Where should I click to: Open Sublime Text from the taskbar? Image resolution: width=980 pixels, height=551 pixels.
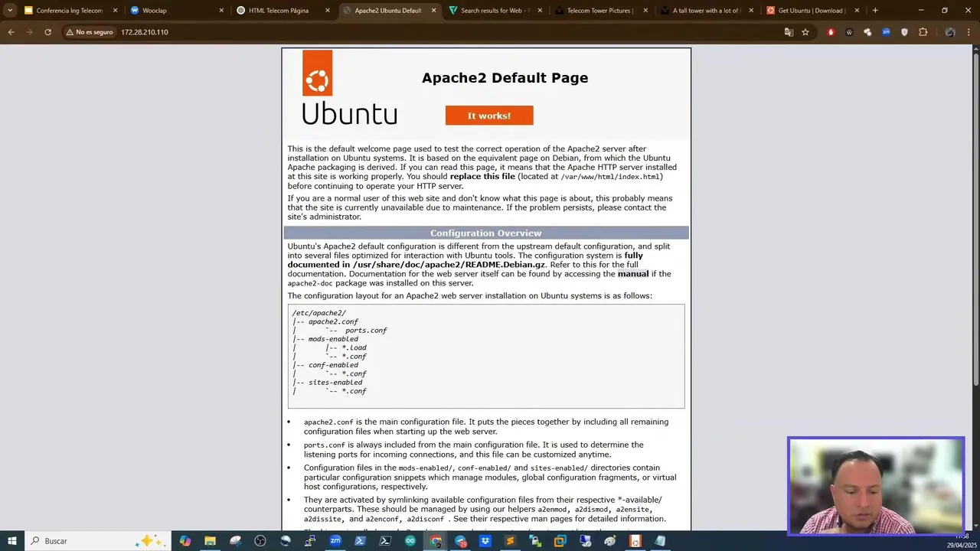[511, 541]
